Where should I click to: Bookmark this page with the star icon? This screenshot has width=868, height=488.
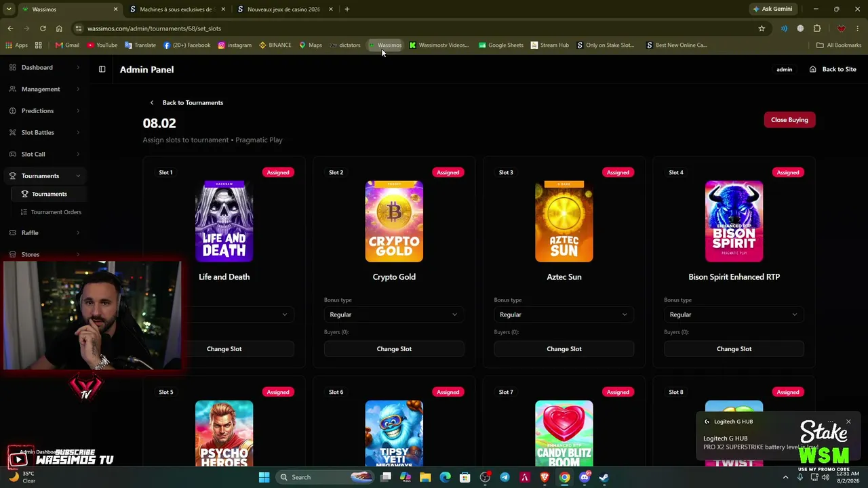(762, 28)
